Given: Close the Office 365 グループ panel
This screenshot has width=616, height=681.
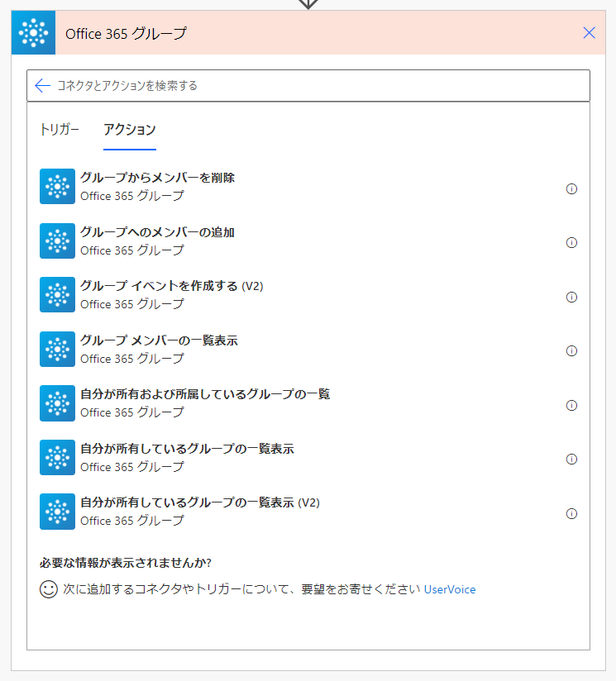Looking at the screenshot, I should pyautogui.click(x=589, y=32).
